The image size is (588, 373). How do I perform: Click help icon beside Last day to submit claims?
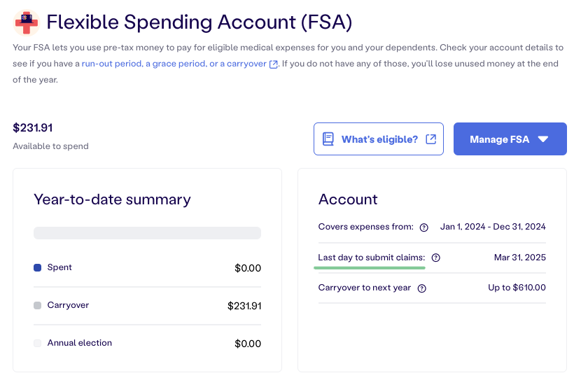pyautogui.click(x=435, y=258)
